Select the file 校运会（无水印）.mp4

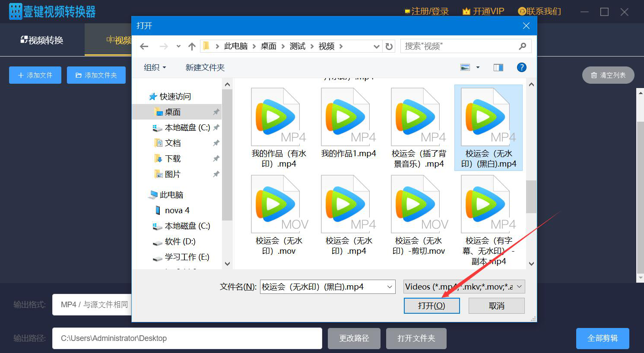pyautogui.click(x=349, y=215)
